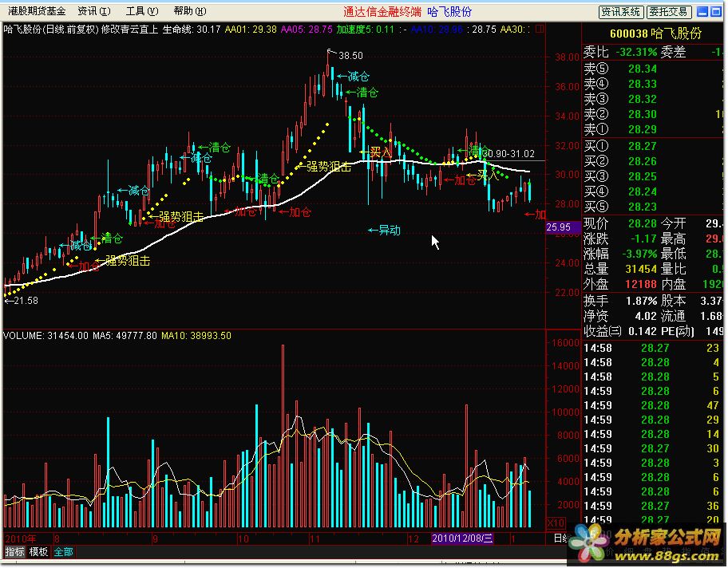Screen dimensions: 728x568
Task: Click the blue restore window icon
Action: point(716,12)
